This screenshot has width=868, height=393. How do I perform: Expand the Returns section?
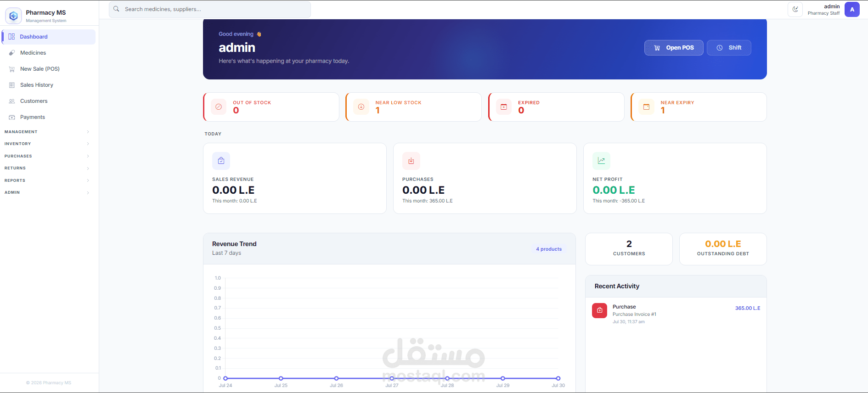tap(48, 168)
